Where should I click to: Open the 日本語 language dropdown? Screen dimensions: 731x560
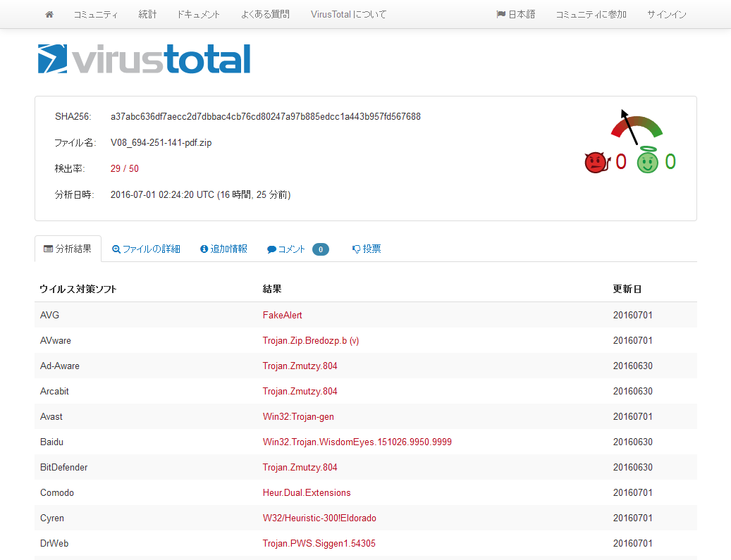coord(516,14)
